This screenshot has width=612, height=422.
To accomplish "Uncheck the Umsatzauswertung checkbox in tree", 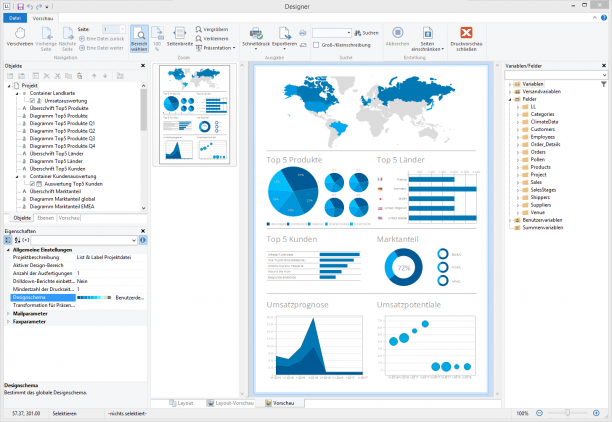I will (32, 101).
